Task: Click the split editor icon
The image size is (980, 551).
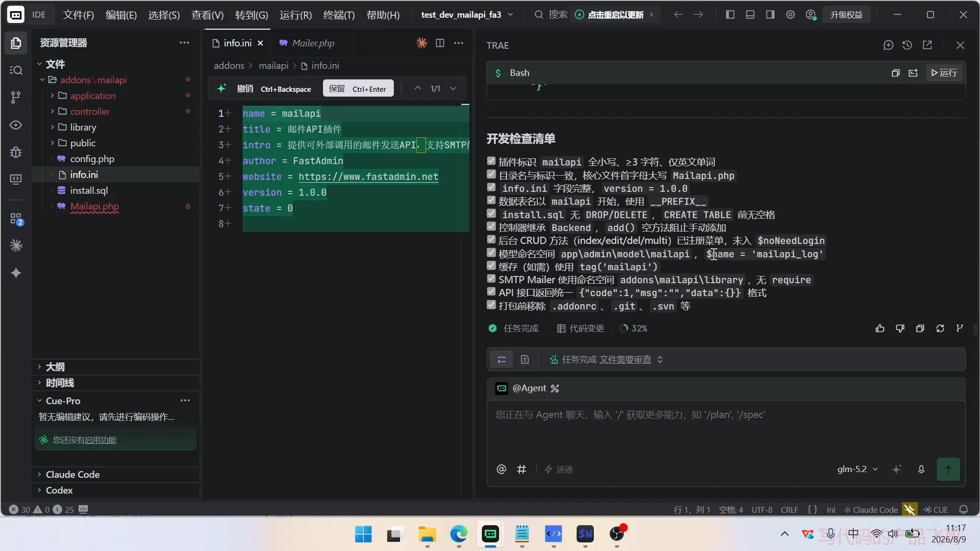Action: pyautogui.click(x=440, y=43)
